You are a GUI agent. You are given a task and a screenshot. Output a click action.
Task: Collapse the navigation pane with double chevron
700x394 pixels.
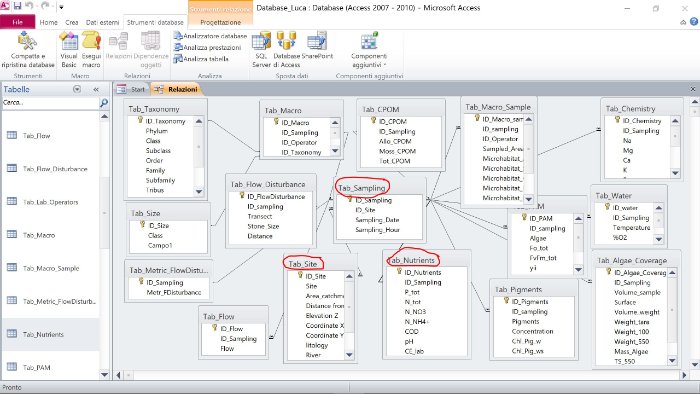click(x=96, y=89)
